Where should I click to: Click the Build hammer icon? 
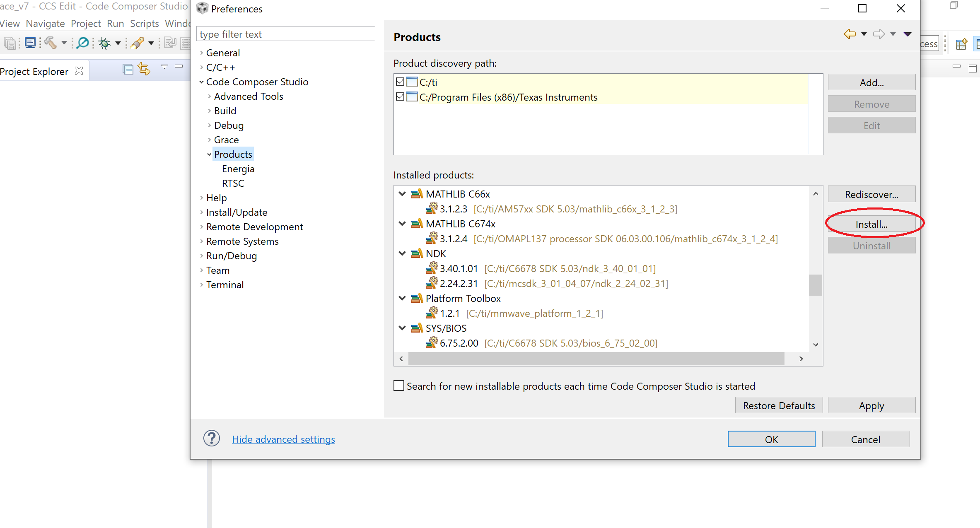[x=51, y=43]
